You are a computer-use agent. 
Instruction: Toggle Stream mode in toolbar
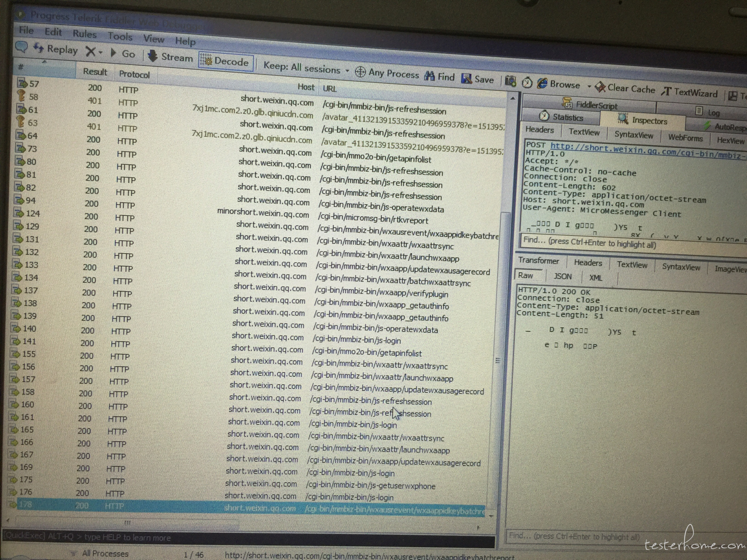pos(170,57)
